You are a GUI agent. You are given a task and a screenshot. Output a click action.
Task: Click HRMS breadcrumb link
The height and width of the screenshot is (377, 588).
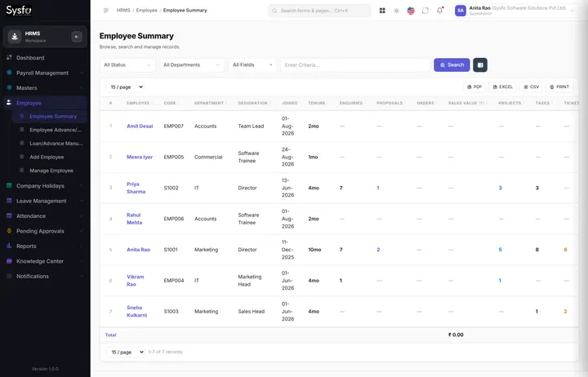coord(123,11)
